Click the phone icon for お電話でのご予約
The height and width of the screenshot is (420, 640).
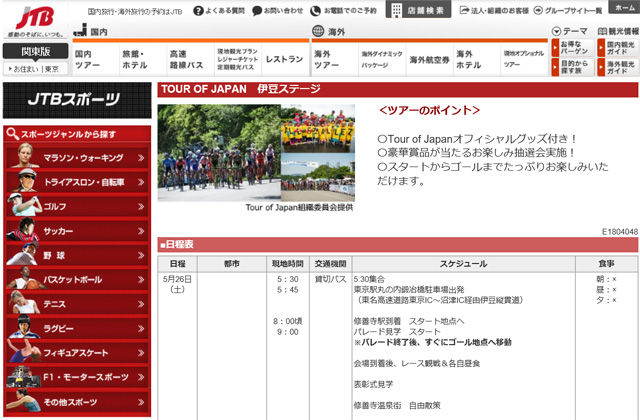(315, 11)
